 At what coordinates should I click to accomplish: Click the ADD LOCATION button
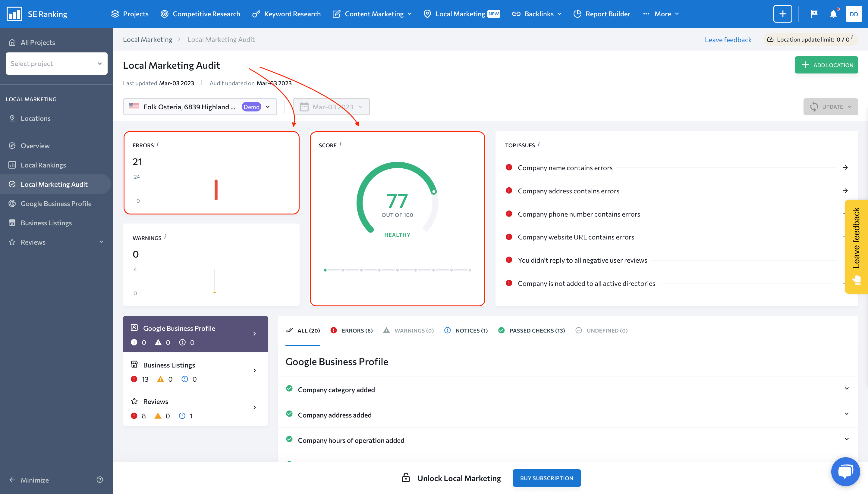click(x=826, y=65)
